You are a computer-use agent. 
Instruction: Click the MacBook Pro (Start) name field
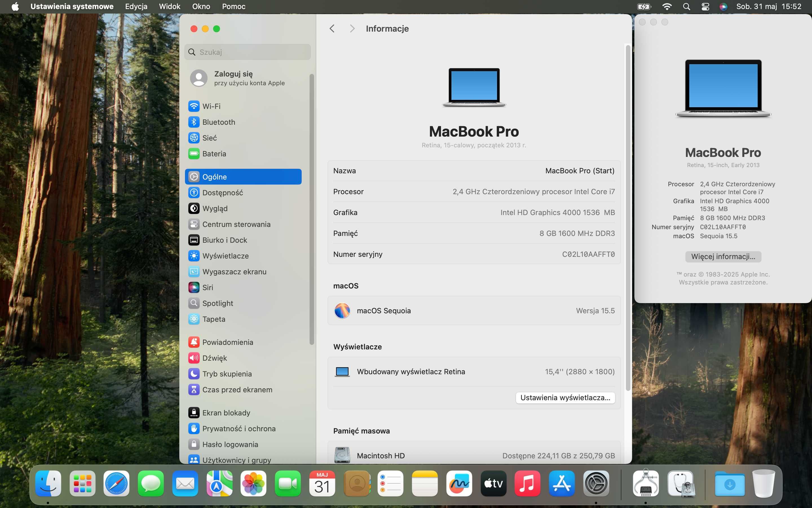[579, 171]
